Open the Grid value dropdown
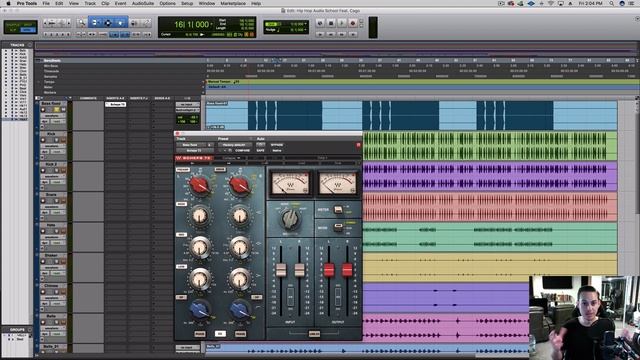This screenshot has width=640, height=360. point(305,24)
